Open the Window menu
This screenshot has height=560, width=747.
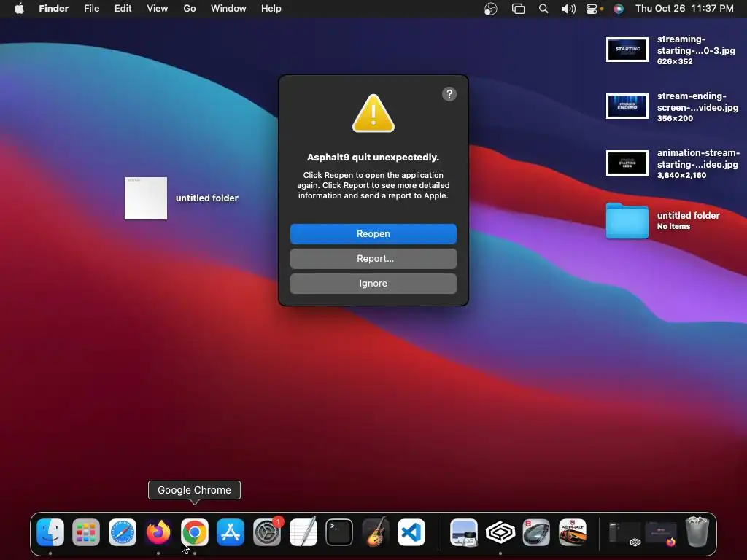click(x=228, y=9)
